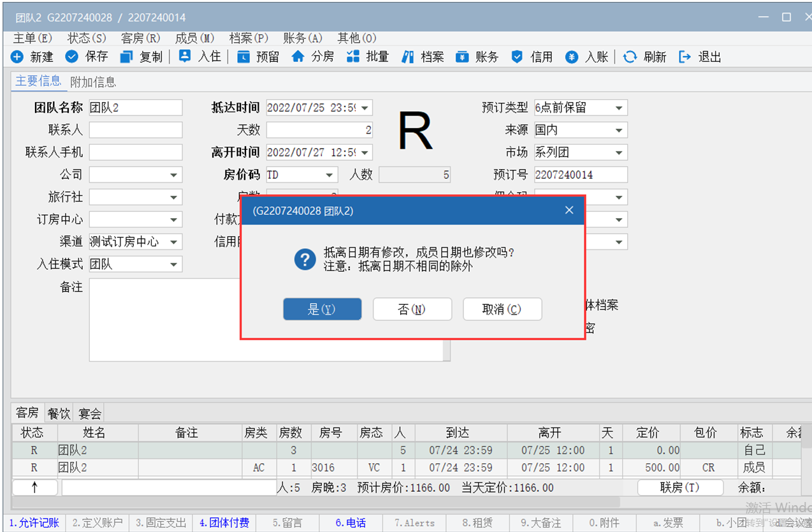
Task: Click bottom tab 2.定义账户
Action: [x=97, y=523]
